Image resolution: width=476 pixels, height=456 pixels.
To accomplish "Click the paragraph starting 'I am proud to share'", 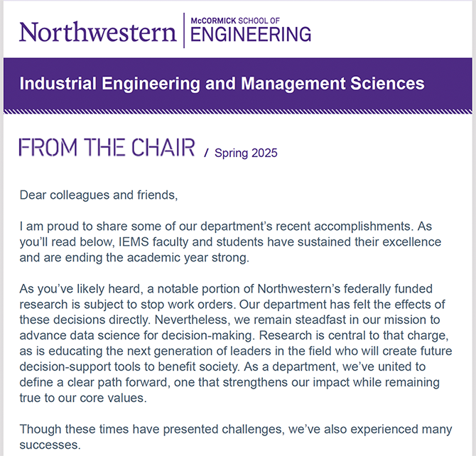I will click(230, 242).
